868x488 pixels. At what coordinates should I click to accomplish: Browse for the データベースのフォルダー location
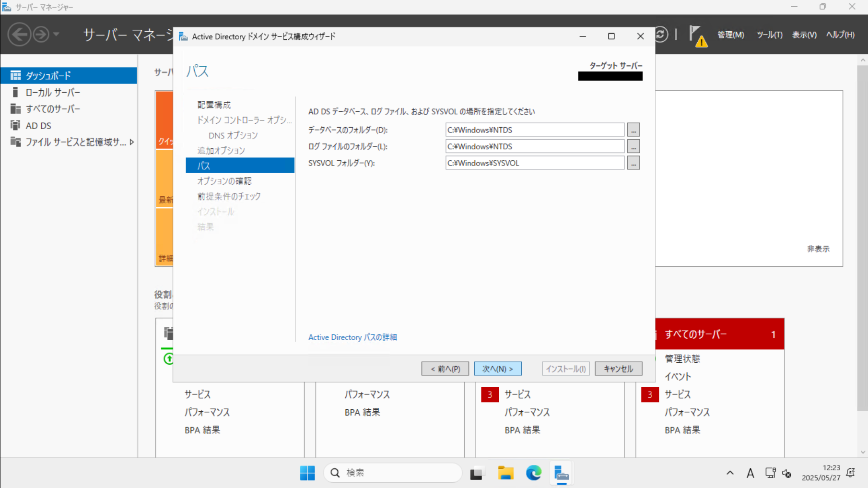[x=633, y=130]
